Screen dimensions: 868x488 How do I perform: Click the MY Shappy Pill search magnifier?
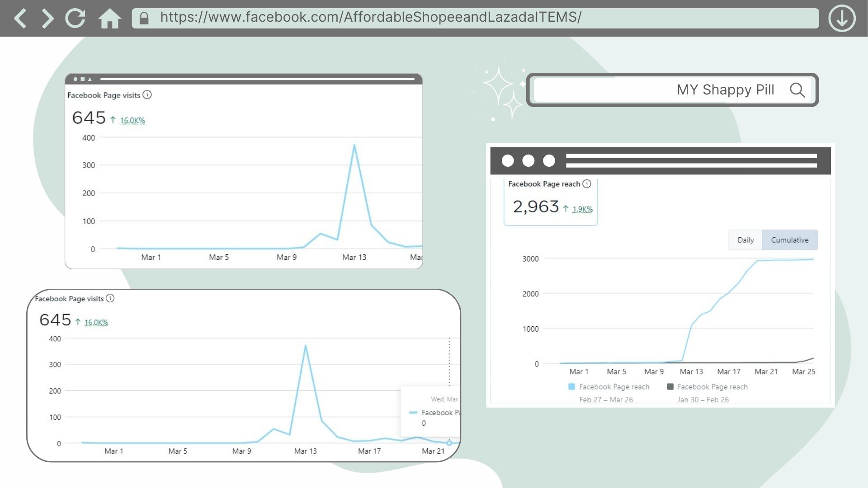coord(797,90)
